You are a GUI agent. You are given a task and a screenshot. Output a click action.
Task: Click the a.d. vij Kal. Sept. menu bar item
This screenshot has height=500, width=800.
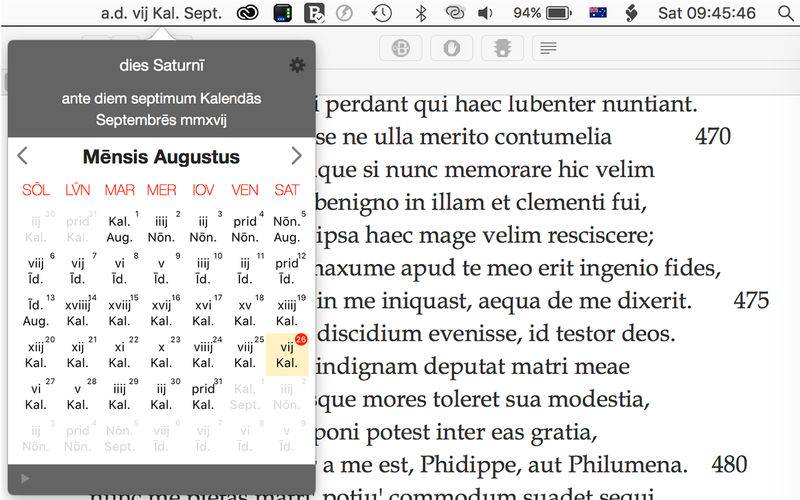[x=161, y=13]
